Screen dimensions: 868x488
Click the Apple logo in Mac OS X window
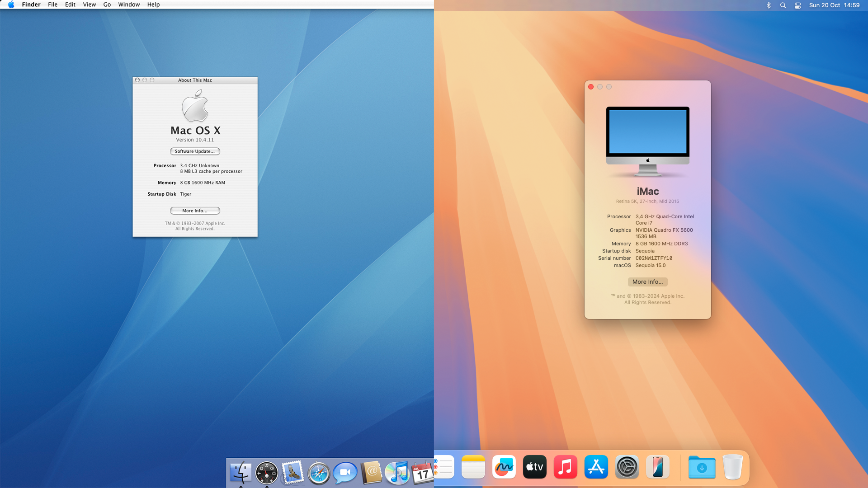click(x=195, y=106)
